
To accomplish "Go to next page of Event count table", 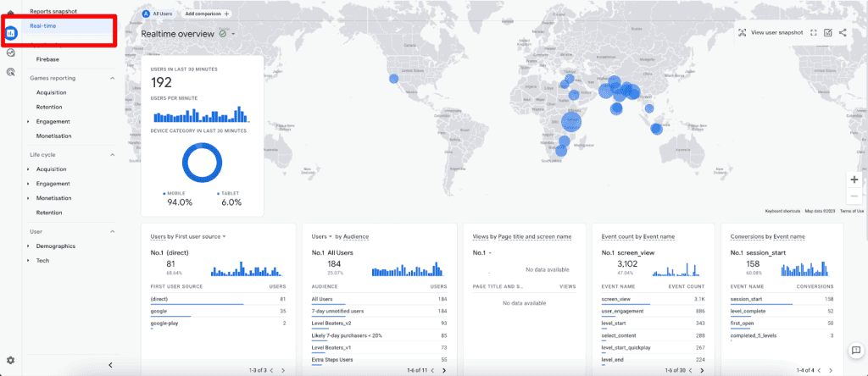I will (x=702, y=370).
